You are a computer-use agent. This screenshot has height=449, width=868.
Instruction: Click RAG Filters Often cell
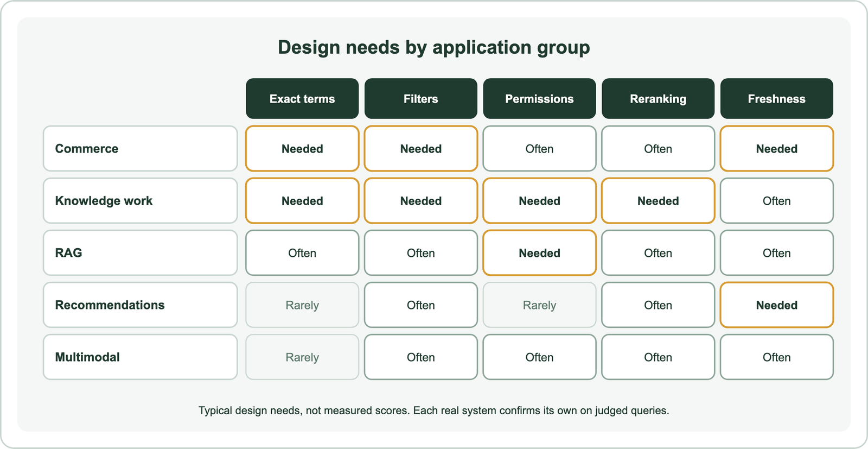pos(421,253)
